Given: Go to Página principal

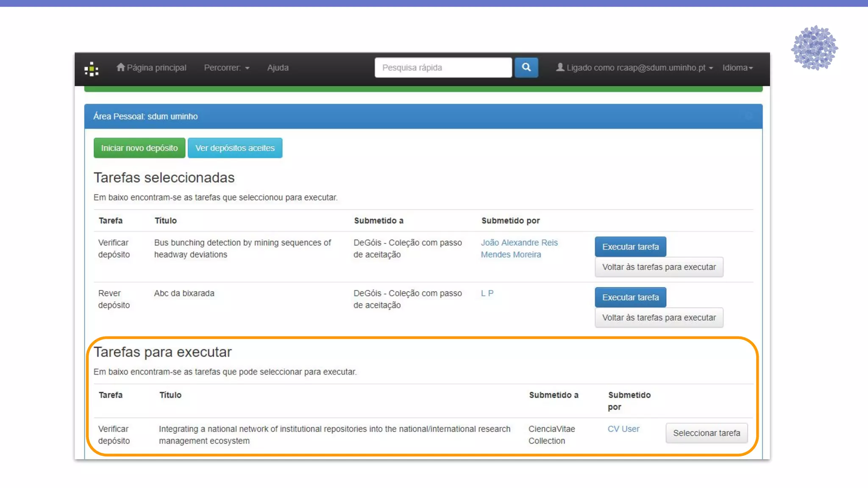Looking at the screenshot, I should coord(156,68).
